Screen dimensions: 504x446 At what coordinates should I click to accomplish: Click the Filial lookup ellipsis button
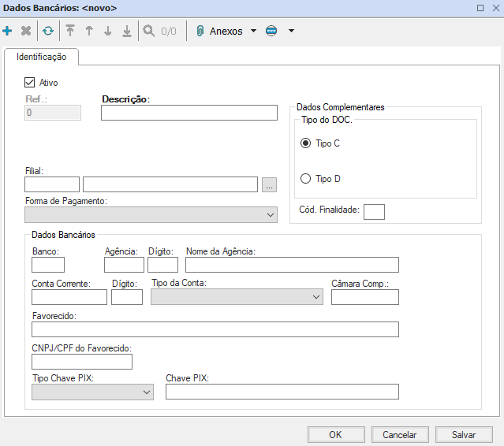pos(270,185)
